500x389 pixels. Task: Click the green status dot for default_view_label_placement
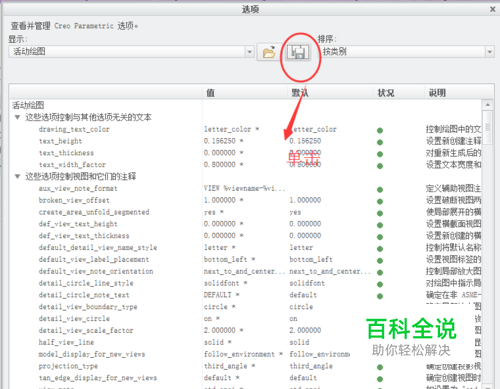point(380,261)
